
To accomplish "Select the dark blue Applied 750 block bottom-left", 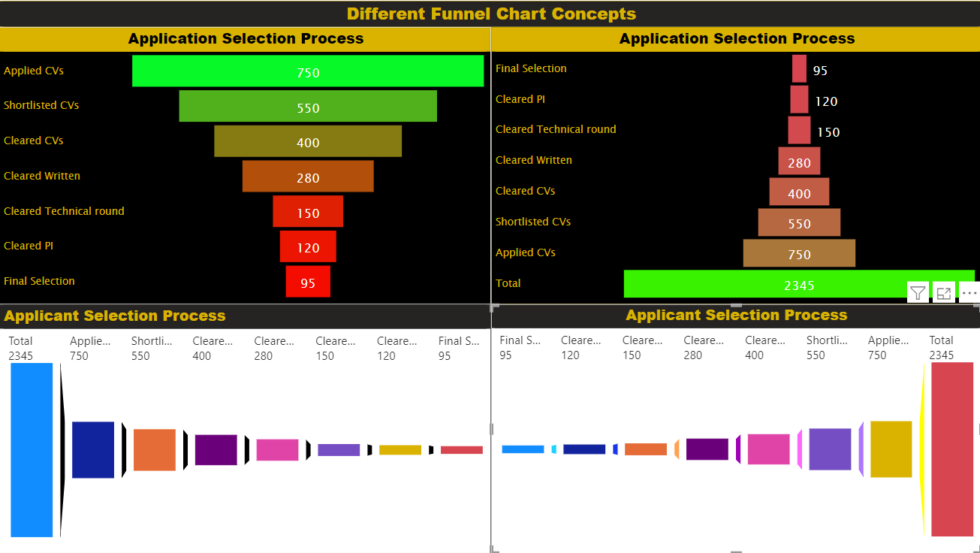I will [x=93, y=449].
